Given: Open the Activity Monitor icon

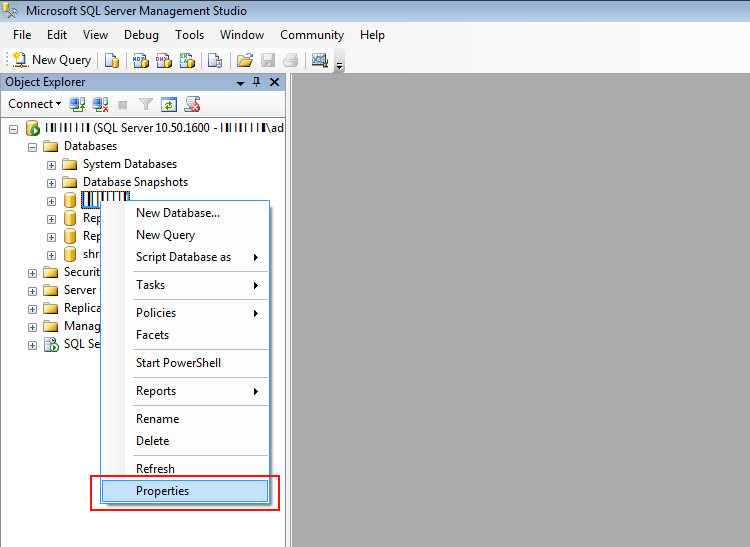Looking at the screenshot, I should (320, 60).
